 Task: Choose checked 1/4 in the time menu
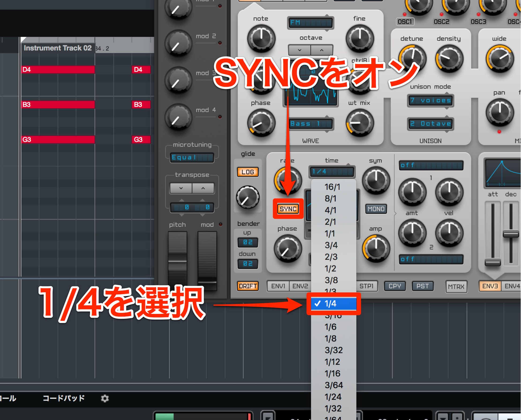point(334,303)
